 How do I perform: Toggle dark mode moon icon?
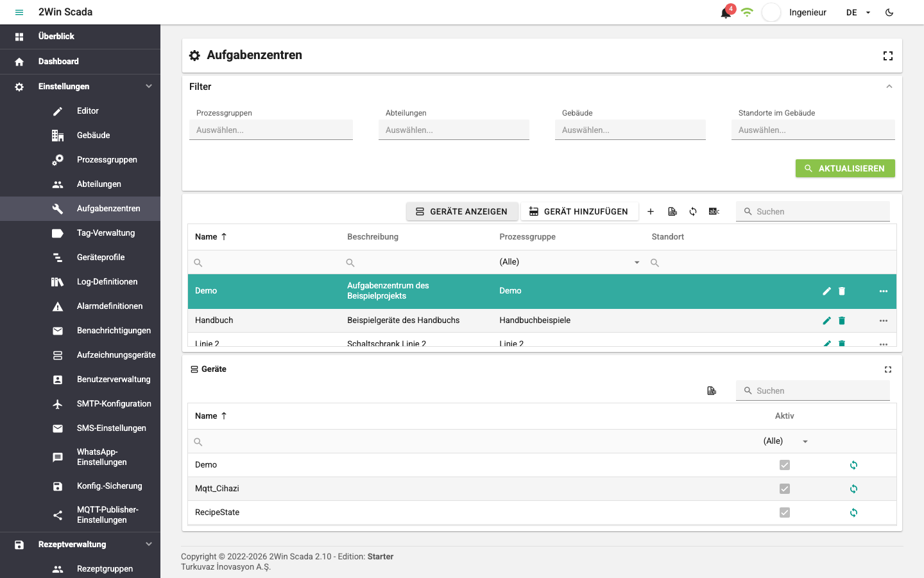pyautogui.click(x=889, y=12)
